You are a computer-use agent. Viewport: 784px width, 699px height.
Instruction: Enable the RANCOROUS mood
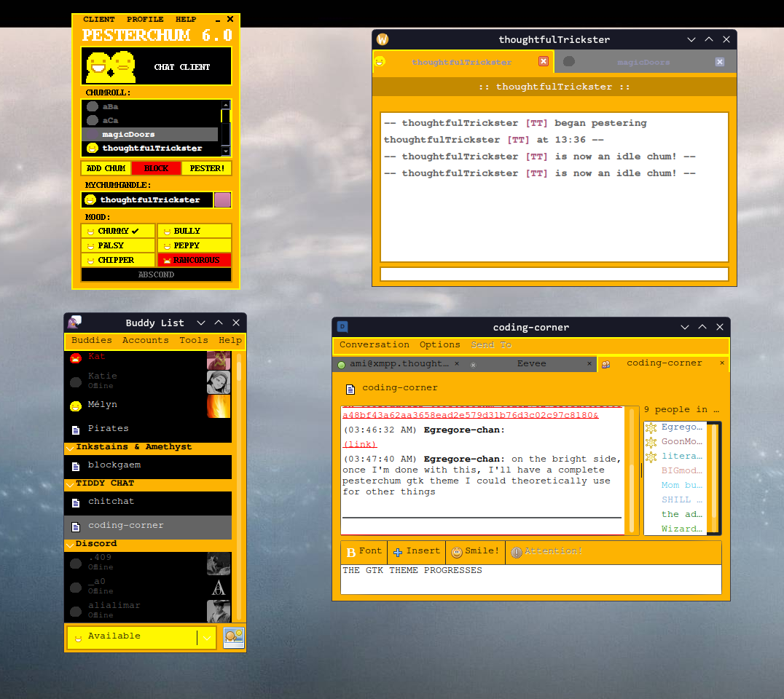(x=194, y=260)
